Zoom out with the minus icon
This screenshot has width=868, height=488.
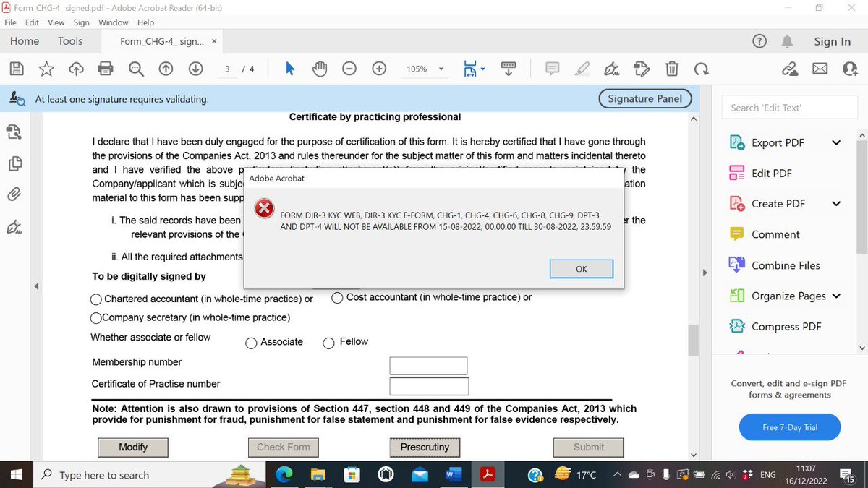(x=349, y=69)
